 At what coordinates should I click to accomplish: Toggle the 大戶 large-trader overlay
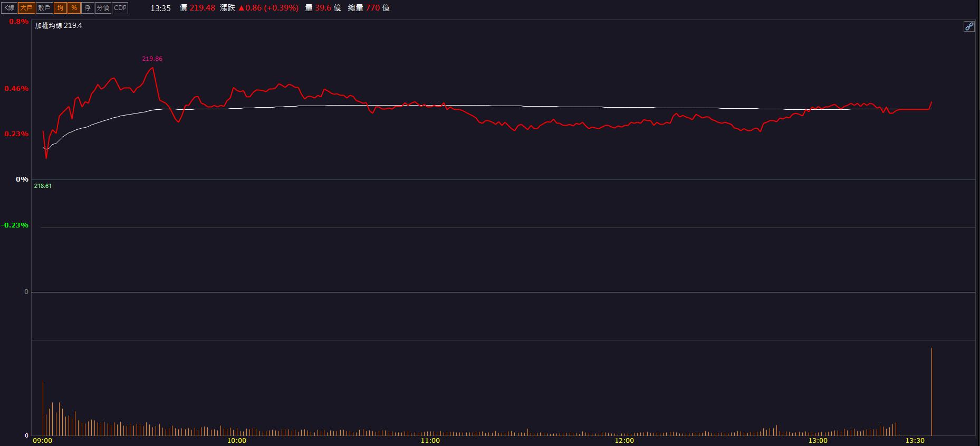coord(26,8)
